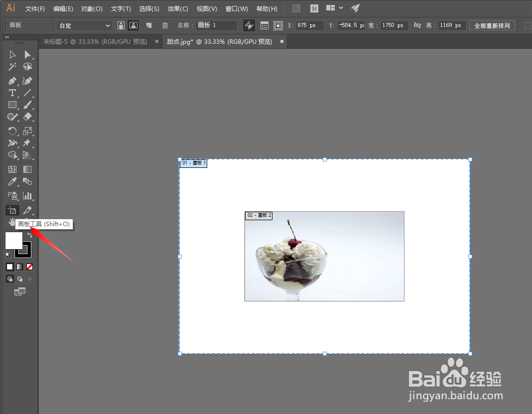Select the Scale tool

(27, 131)
